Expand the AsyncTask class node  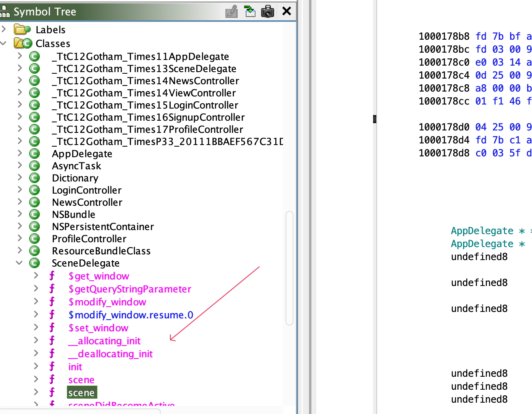click(20, 165)
